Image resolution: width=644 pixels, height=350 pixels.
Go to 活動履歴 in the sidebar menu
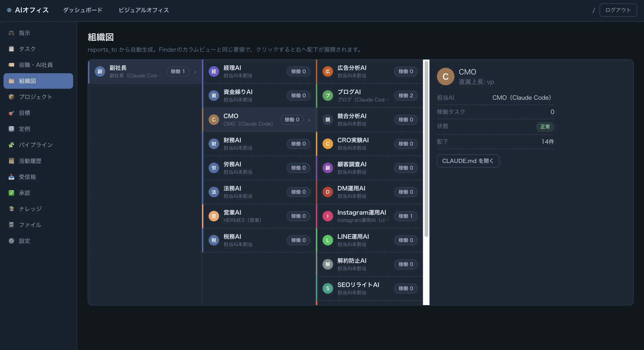coord(38,161)
